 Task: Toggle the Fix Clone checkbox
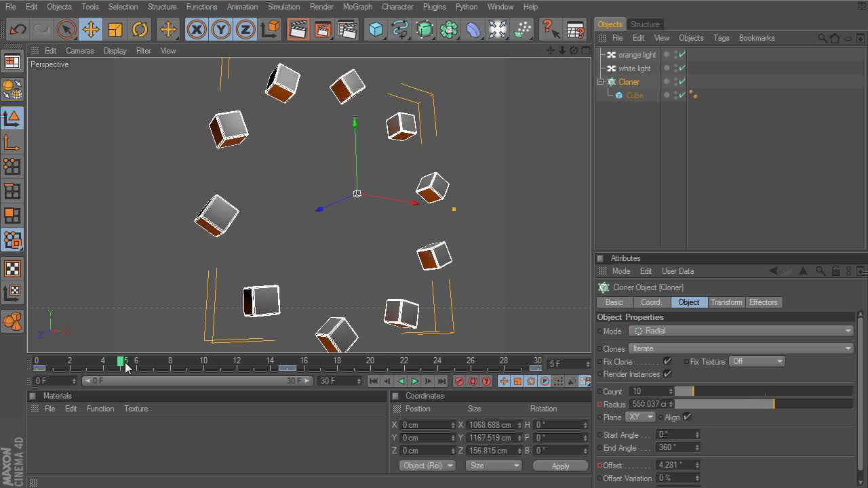point(667,361)
